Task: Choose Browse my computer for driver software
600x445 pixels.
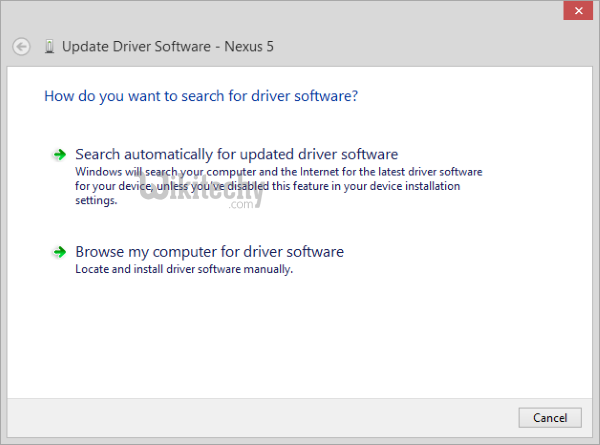Action: [x=209, y=252]
